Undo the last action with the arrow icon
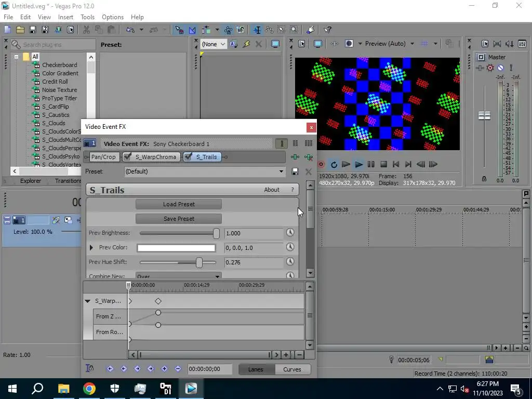This screenshot has width=532, height=399. (x=130, y=30)
